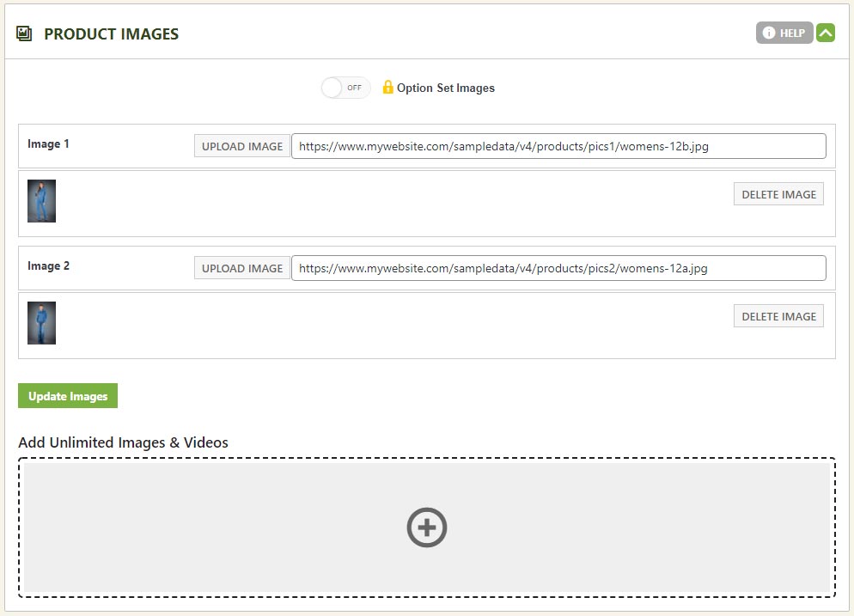Select the Image 2 thumbnail preview
Image resolution: width=854 pixels, height=616 pixels.
[x=41, y=323]
